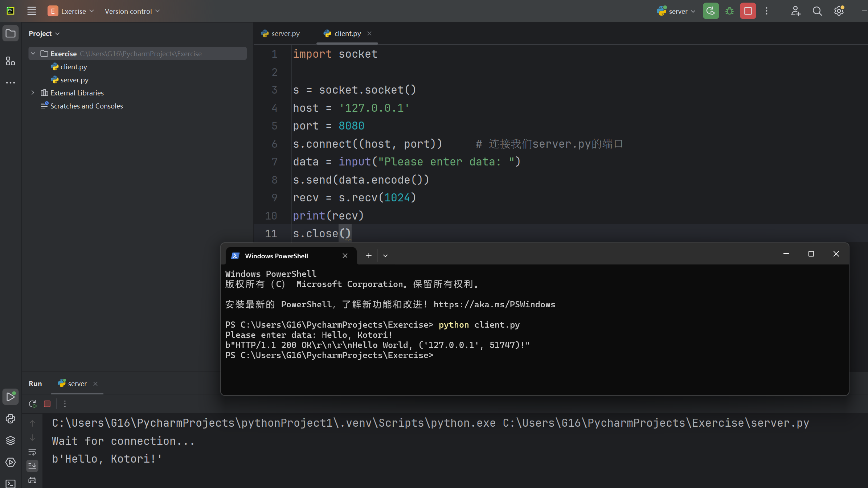Stop the running server with the red square
Viewport: 868px width, 488px height.
pos(748,11)
